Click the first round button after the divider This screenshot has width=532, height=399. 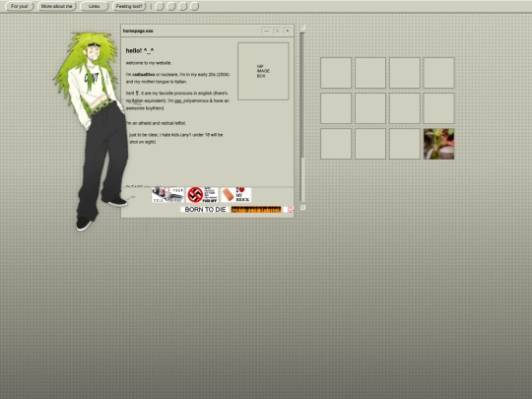tap(160, 6)
